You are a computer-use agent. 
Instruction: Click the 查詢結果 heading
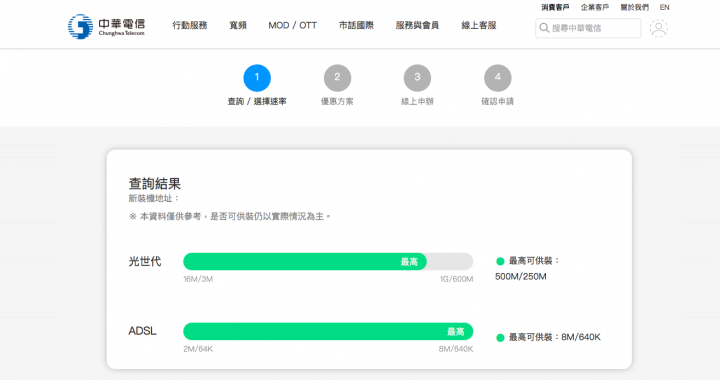155,184
